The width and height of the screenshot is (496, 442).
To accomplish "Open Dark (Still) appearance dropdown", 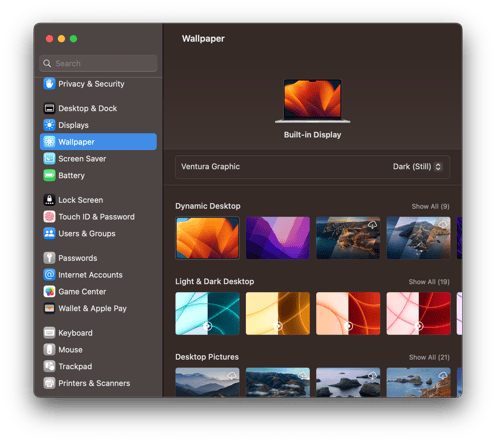I will point(417,166).
